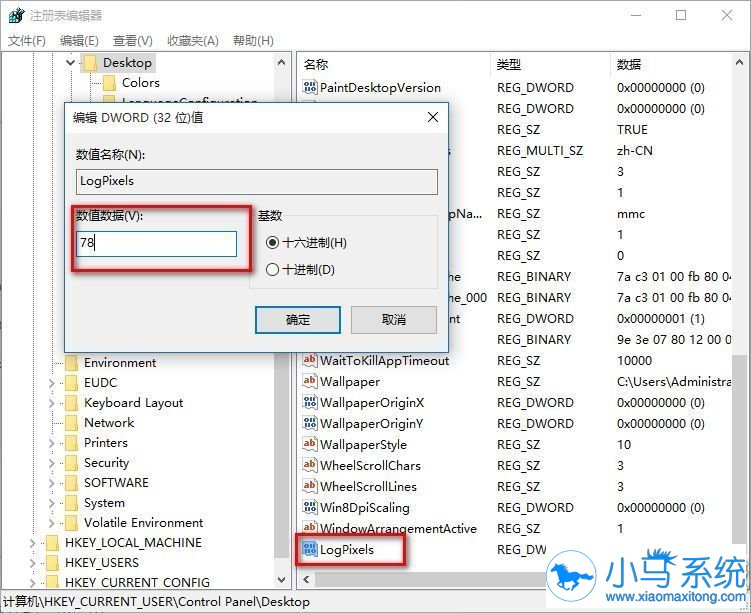Click the WallpaperOriginX DWORD icon
Viewport: 751px width, 613px height.
pyautogui.click(x=310, y=402)
